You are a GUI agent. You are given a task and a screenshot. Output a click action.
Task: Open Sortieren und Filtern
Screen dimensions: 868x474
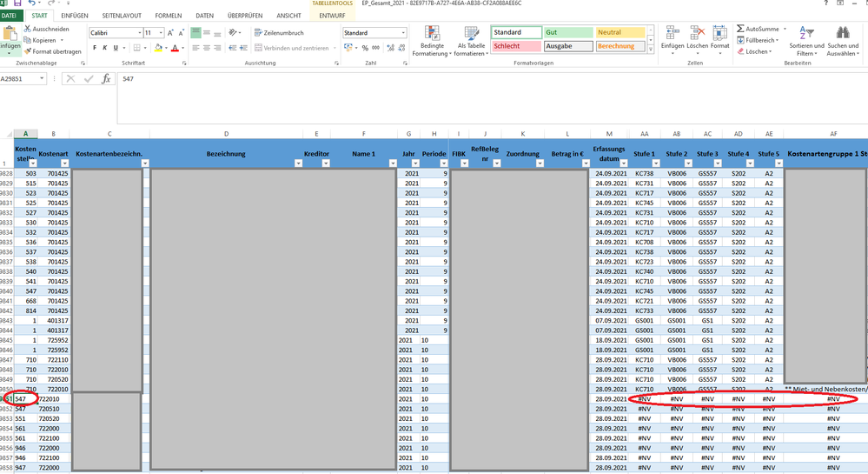pos(806,35)
